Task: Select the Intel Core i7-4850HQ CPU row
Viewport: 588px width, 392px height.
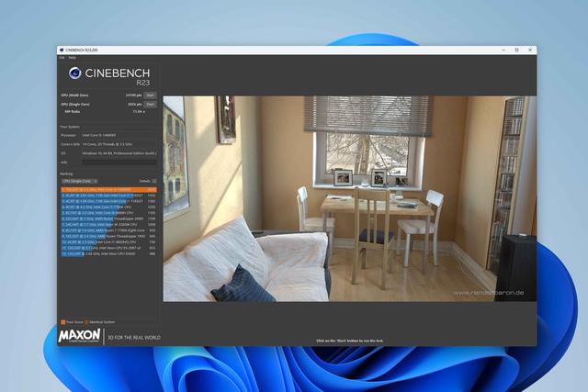Action: tap(108, 242)
